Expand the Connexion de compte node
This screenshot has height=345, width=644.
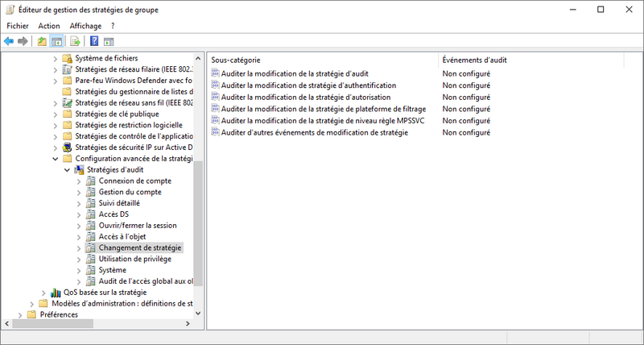[x=78, y=181]
